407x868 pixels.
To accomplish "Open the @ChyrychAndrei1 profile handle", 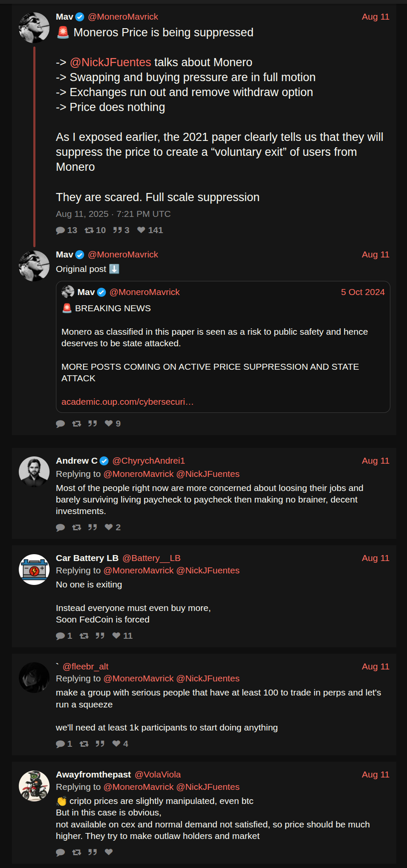I will pos(148,461).
